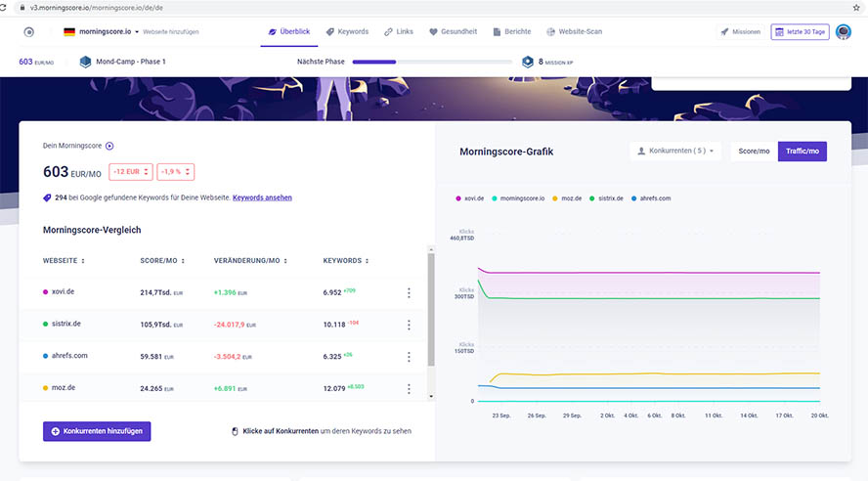This screenshot has height=481, width=868.
Task: Play the Dein Morningscore info video icon
Action: pos(109,146)
